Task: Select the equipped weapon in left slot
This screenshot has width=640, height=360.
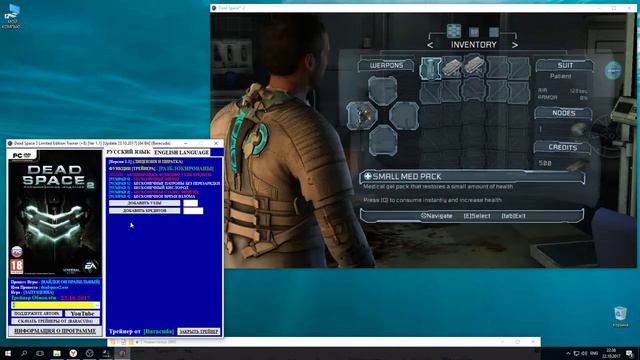Action: click(x=362, y=116)
